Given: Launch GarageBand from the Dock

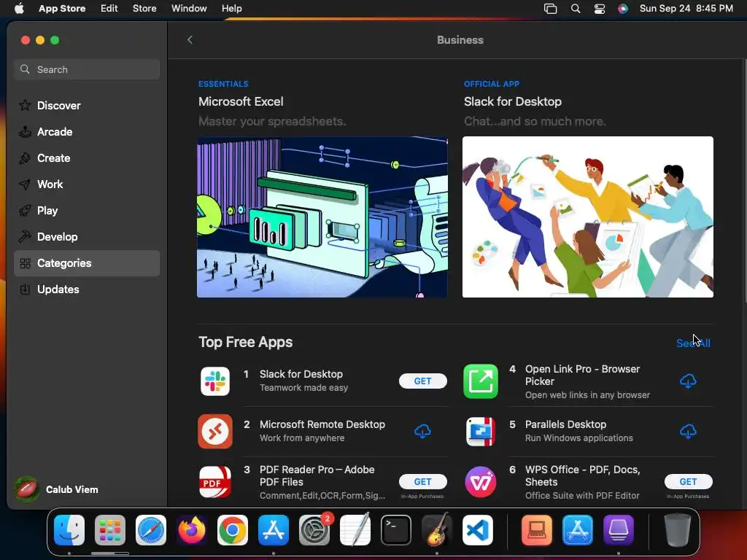Looking at the screenshot, I should [437, 530].
